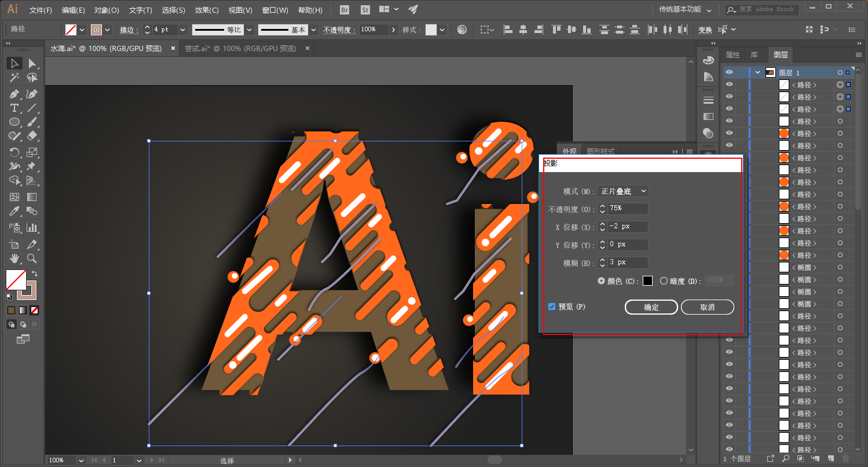Open the stroke weight dropdown
Viewport: 868px width, 467px height.
coord(183,30)
